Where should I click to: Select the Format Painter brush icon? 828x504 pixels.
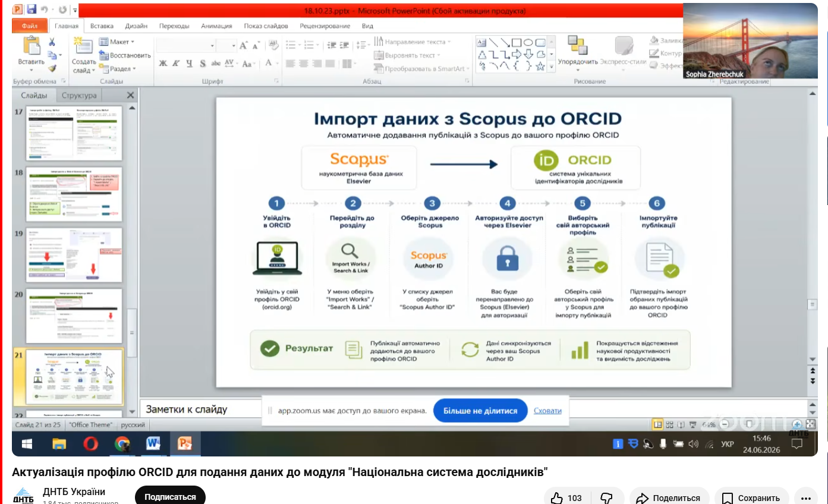(52, 68)
